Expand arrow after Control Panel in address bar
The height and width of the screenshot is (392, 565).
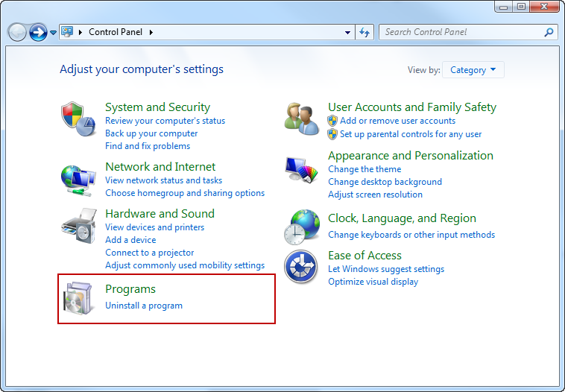pos(151,33)
